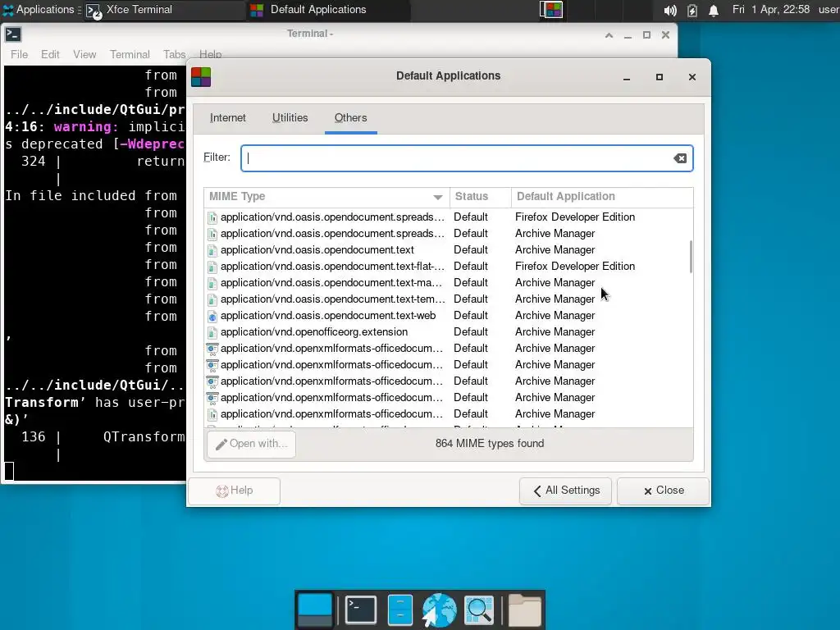
Task: Open the Terminal menu in Terminal window
Action: pos(130,55)
